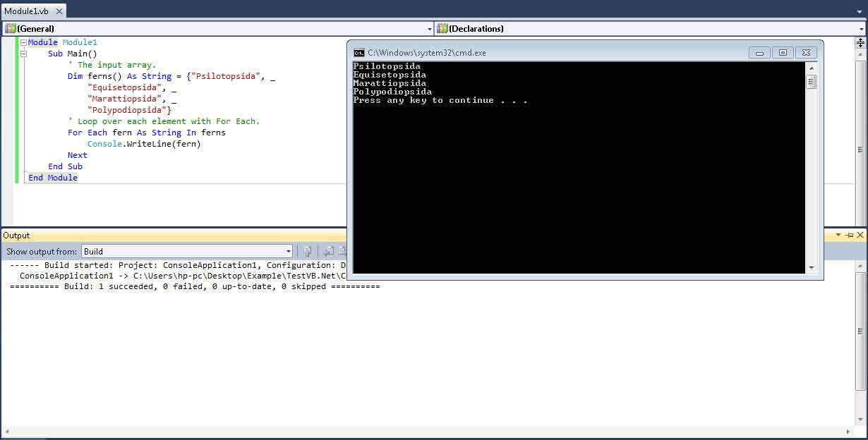Open the Output window position dropdown arrow
The height and width of the screenshot is (440, 868).
(838, 236)
